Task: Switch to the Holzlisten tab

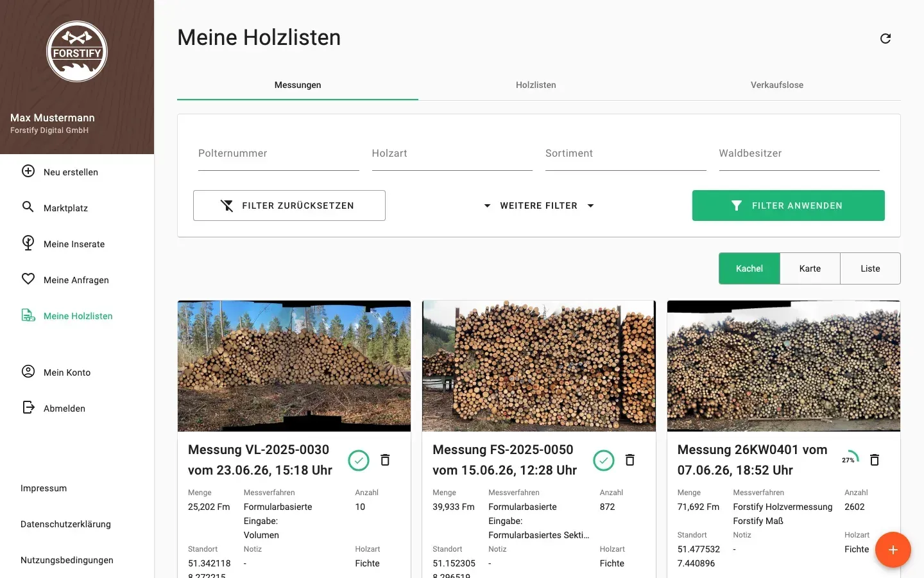Action: tap(536, 85)
